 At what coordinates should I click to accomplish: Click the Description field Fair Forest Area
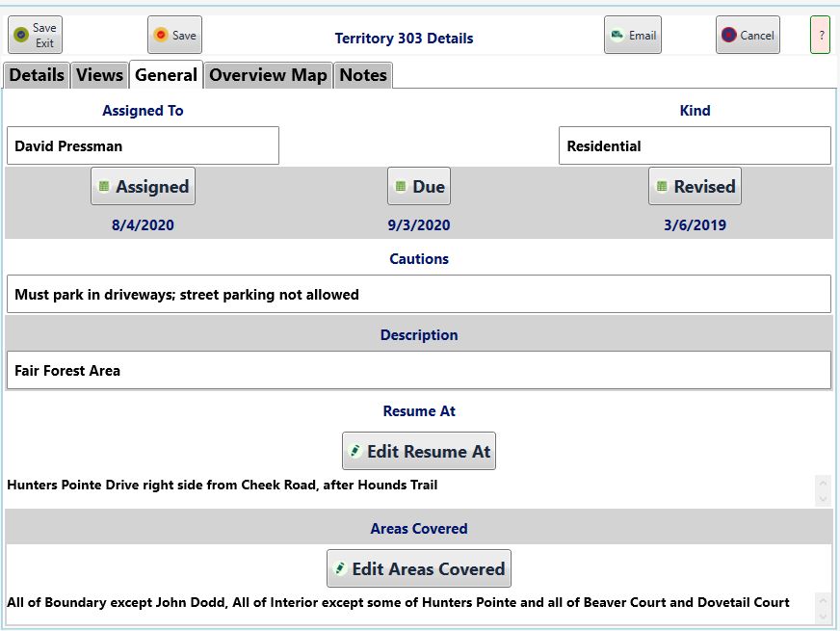419,370
